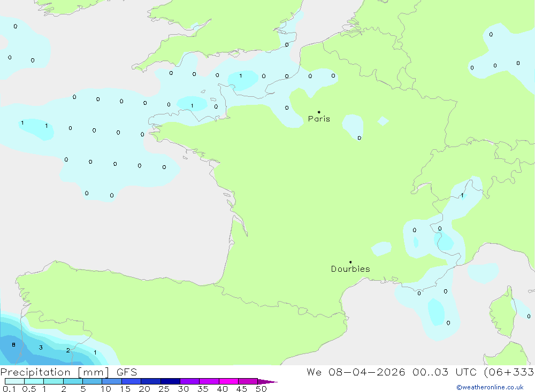This screenshot has width=535, height=392.
Task: Click the precipitation value '8' near Spain
Action: (x=14, y=344)
